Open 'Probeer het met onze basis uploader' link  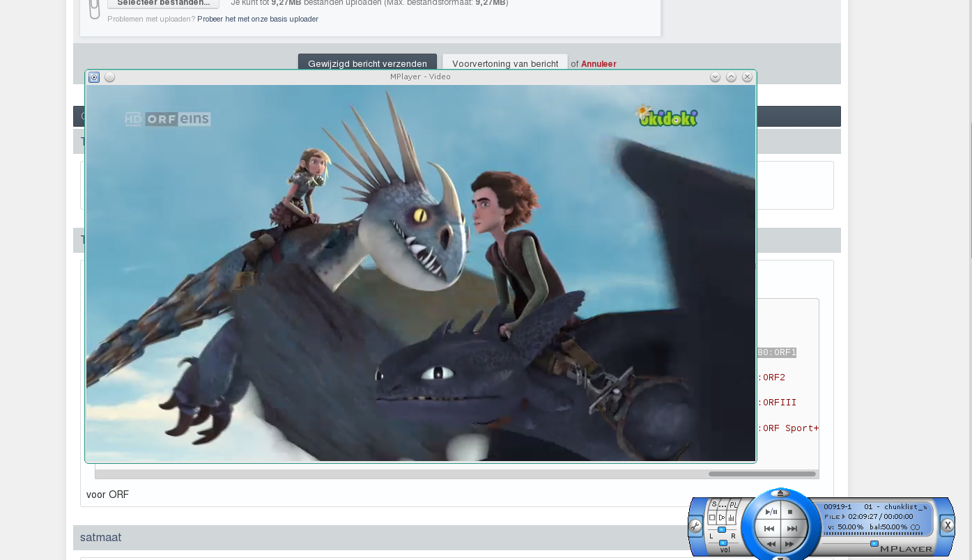[257, 20]
